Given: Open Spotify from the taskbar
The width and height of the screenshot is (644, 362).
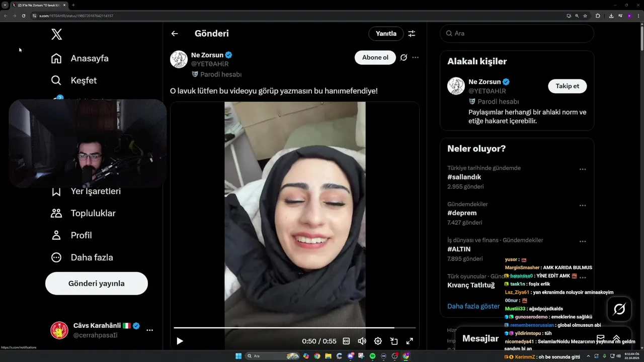Looking at the screenshot, I should 372,356.
